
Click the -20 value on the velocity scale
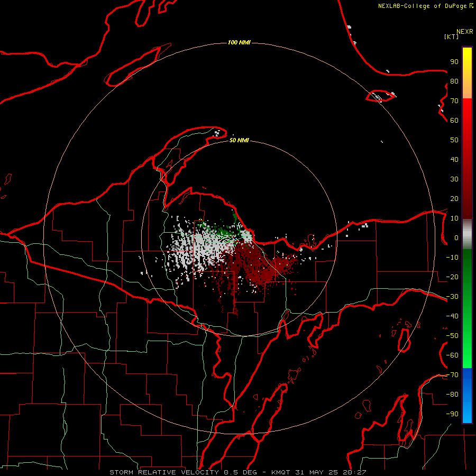[x=452, y=277]
